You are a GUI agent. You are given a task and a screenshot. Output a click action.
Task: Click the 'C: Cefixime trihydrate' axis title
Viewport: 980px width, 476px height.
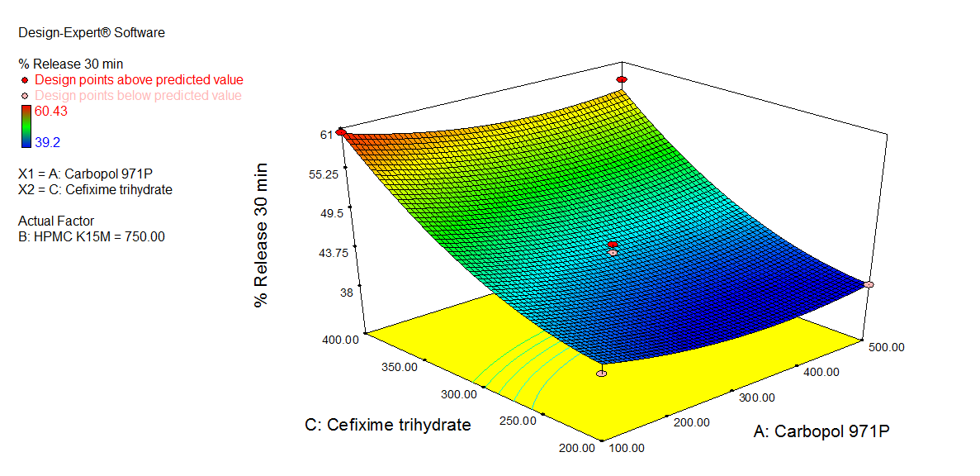point(388,425)
